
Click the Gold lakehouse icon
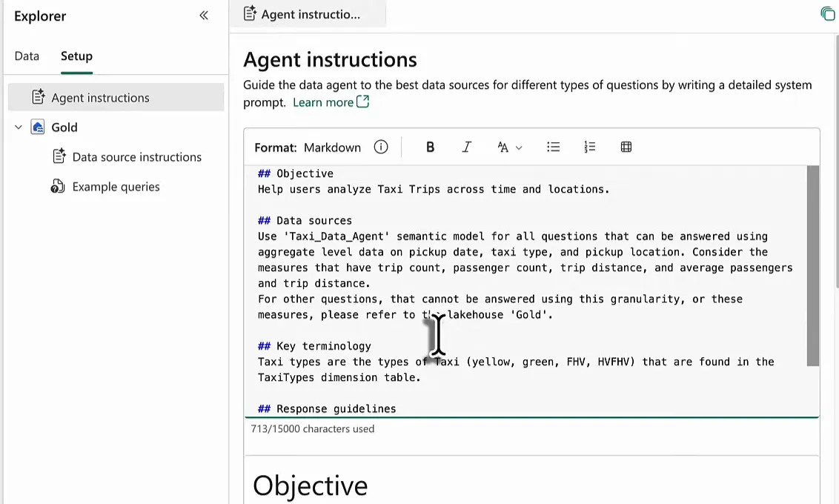38,127
